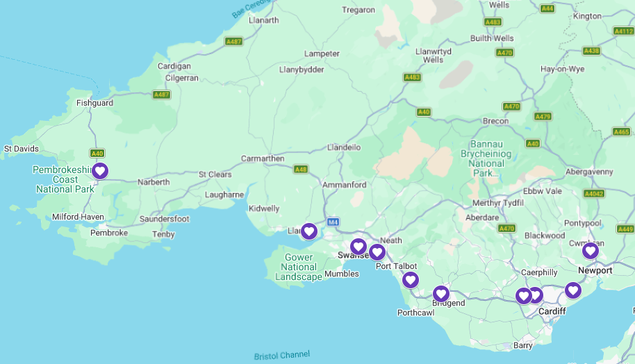Click the heart marker near Pembrokeshire Coast
635x364 pixels.
pyautogui.click(x=100, y=171)
